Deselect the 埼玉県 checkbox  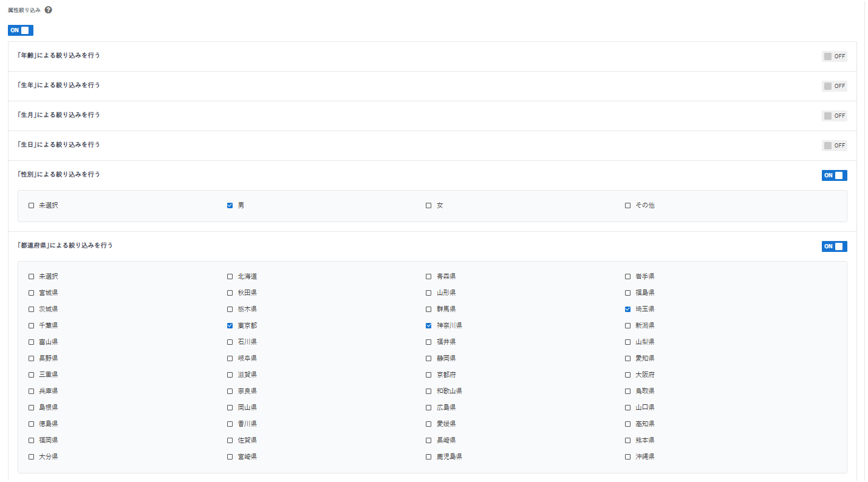(628, 310)
